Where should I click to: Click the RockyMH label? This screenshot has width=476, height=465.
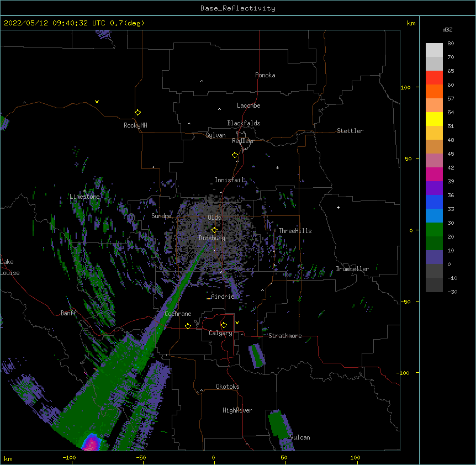pyautogui.click(x=135, y=125)
